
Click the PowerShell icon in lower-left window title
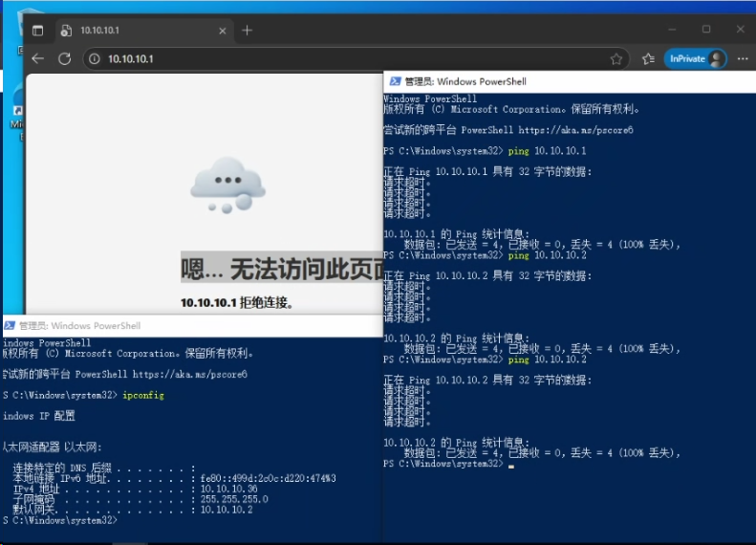(9, 326)
